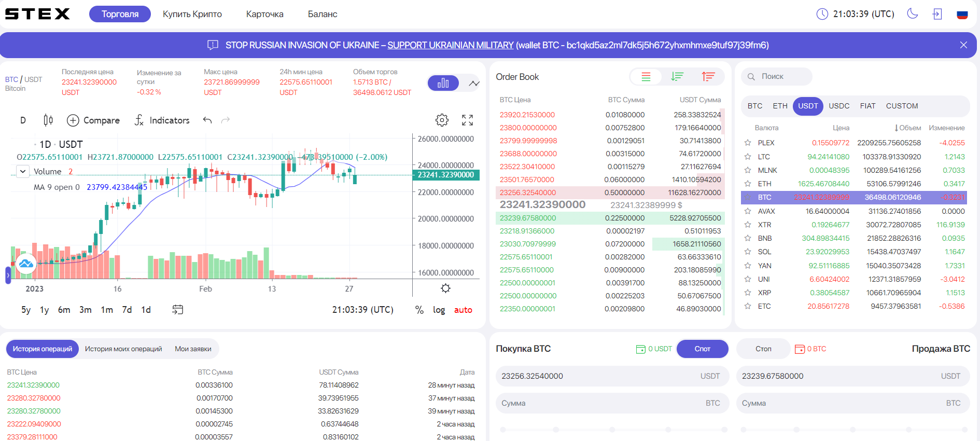
Task: Select the USDC market tab
Action: [839, 106]
